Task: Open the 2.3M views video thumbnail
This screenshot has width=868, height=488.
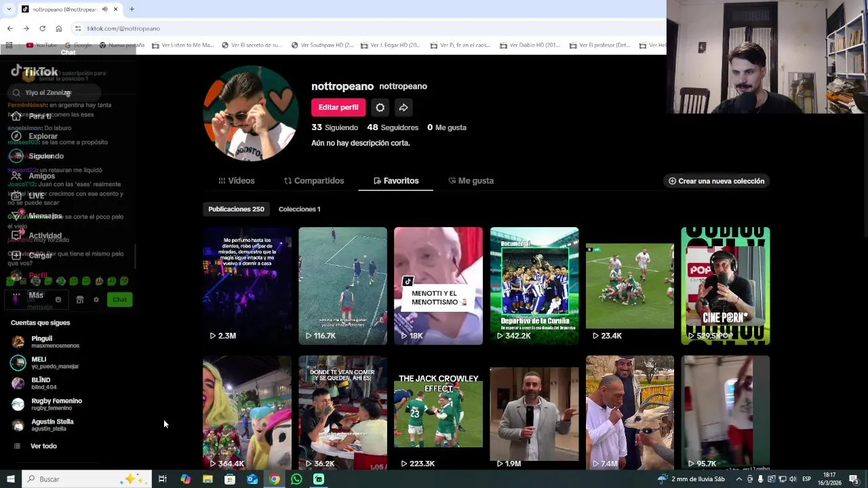Action: (x=247, y=286)
